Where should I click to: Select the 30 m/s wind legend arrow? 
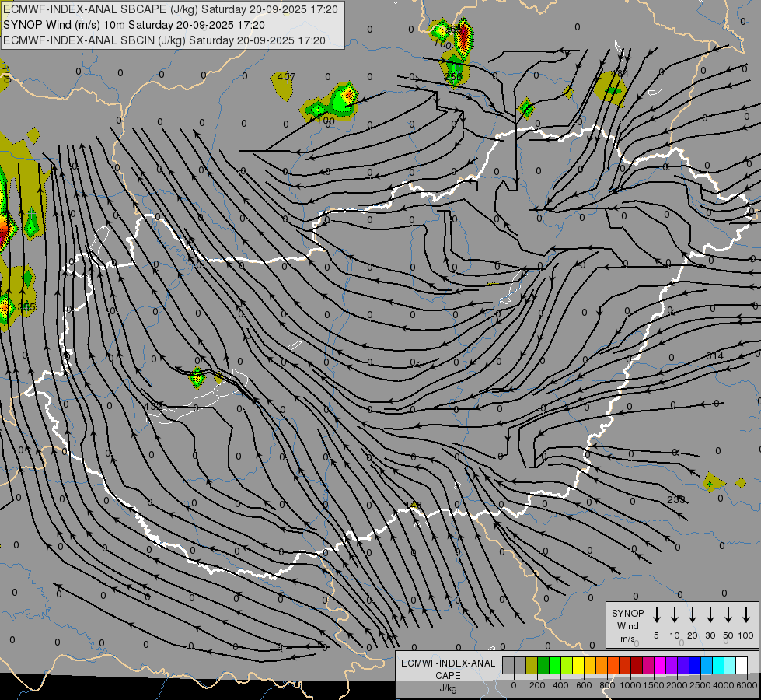coord(710,615)
